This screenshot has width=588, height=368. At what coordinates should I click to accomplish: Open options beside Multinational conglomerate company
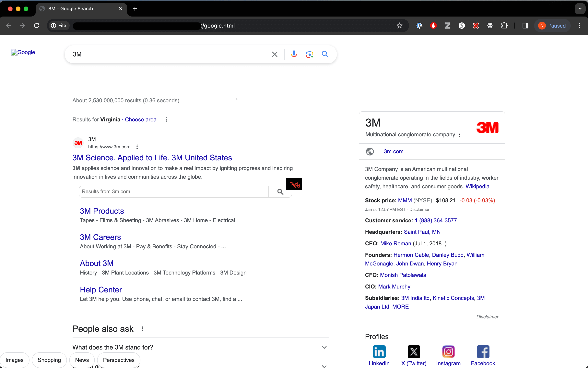459,135
